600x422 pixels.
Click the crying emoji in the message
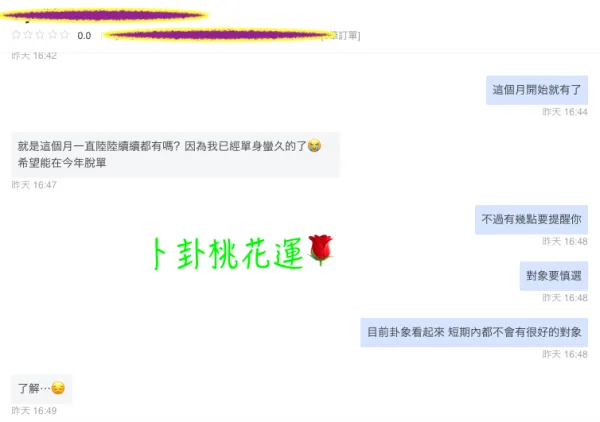click(315, 145)
